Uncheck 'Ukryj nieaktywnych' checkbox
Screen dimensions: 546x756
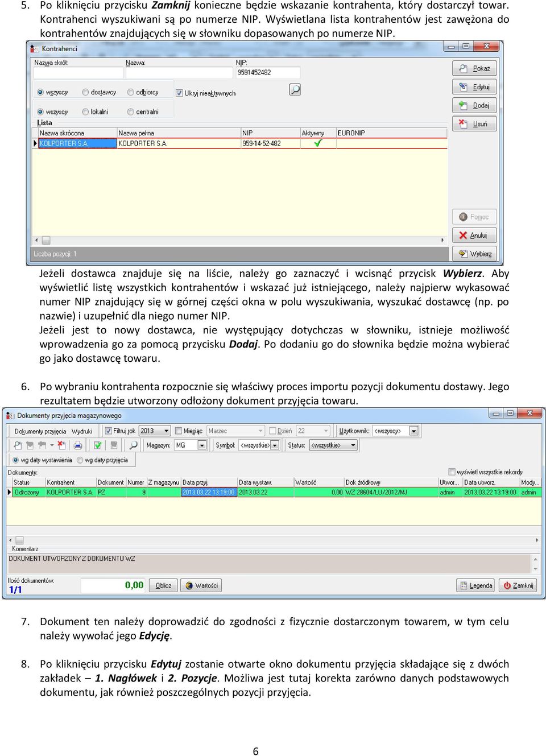coord(179,93)
